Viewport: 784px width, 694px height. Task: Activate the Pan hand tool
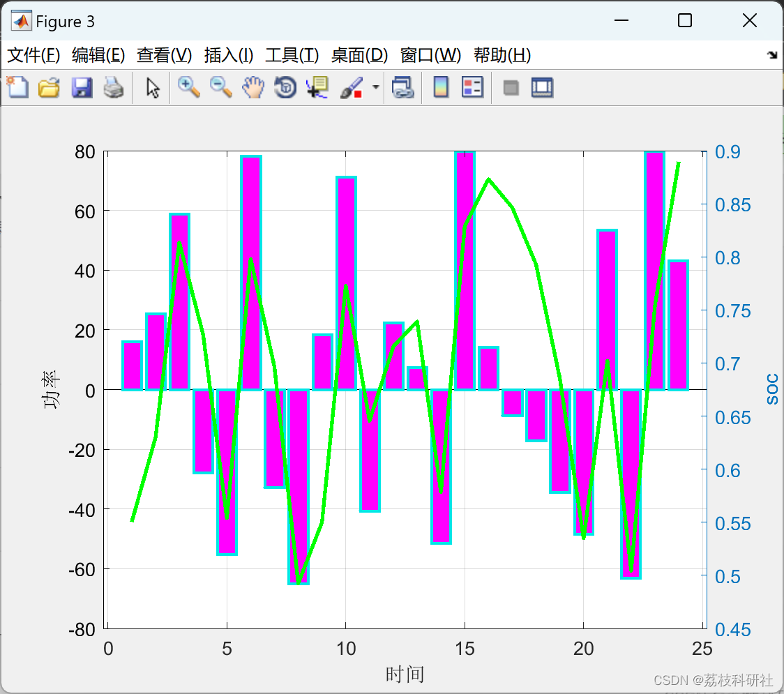click(253, 87)
